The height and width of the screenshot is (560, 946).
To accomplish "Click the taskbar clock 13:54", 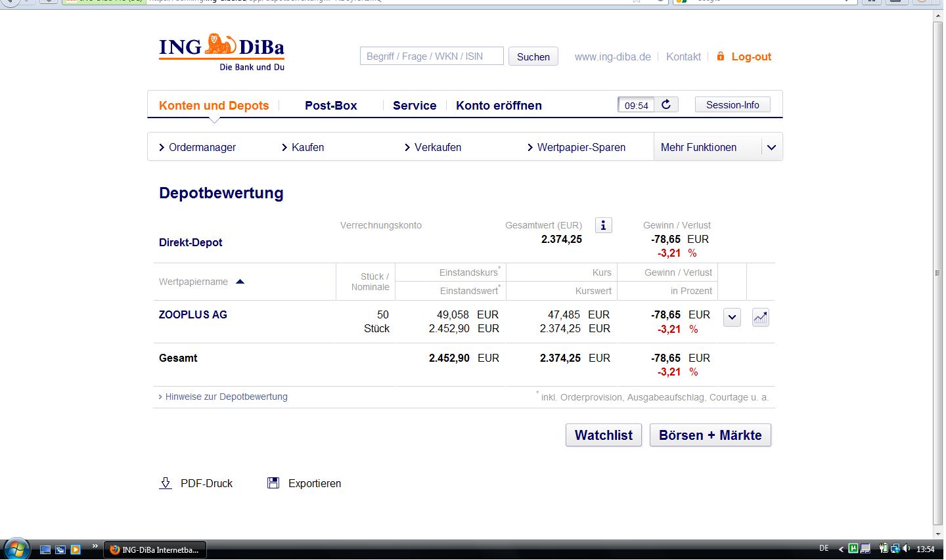I will [925, 549].
